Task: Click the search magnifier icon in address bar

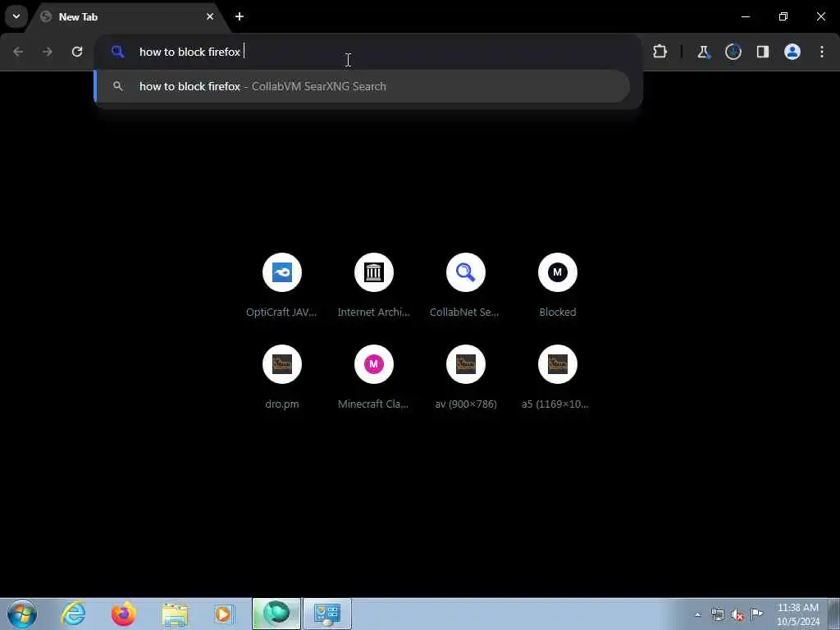Action: 118,52
